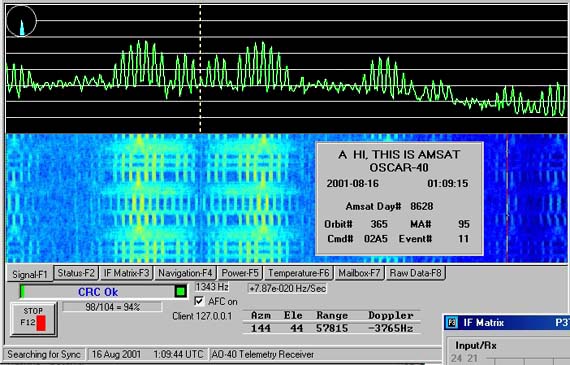570x365 pixels.
Task: Select the Signal-F1 tab
Action: 30,274
